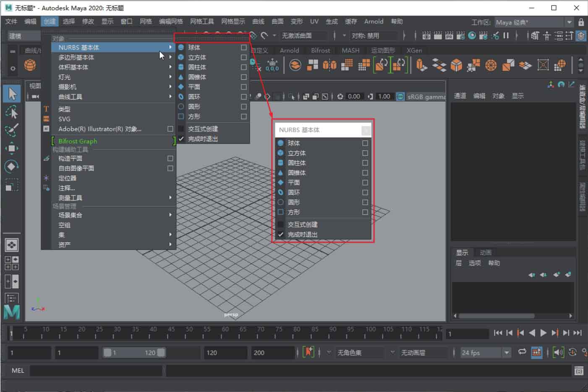
Task: Click the Mirror mesh shelf icon
Action: tap(330, 65)
